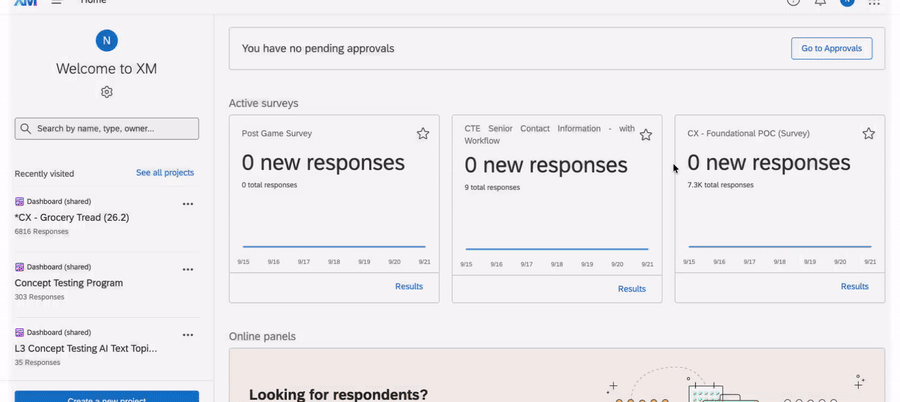Favorite the Post Game Survey star
The image size is (900, 402).
pos(423,134)
